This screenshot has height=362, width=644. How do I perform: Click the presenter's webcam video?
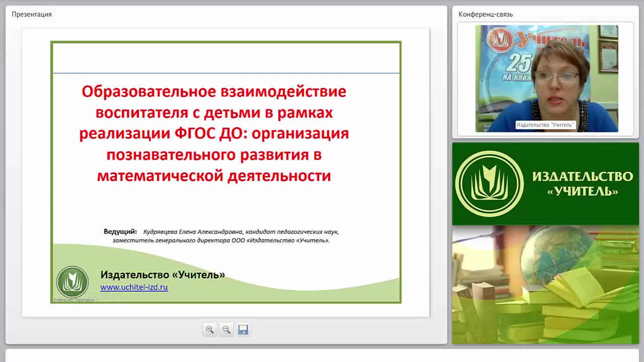point(546,78)
